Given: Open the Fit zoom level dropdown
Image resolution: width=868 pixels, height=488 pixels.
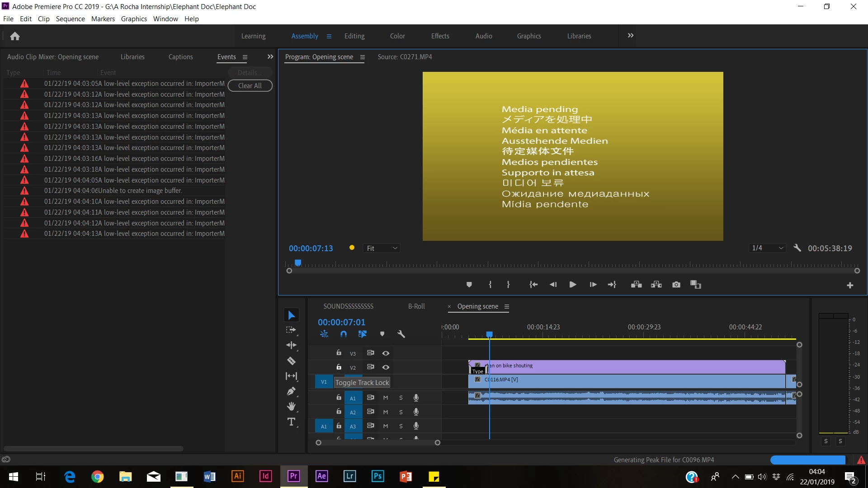Looking at the screenshot, I should [x=382, y=249].
